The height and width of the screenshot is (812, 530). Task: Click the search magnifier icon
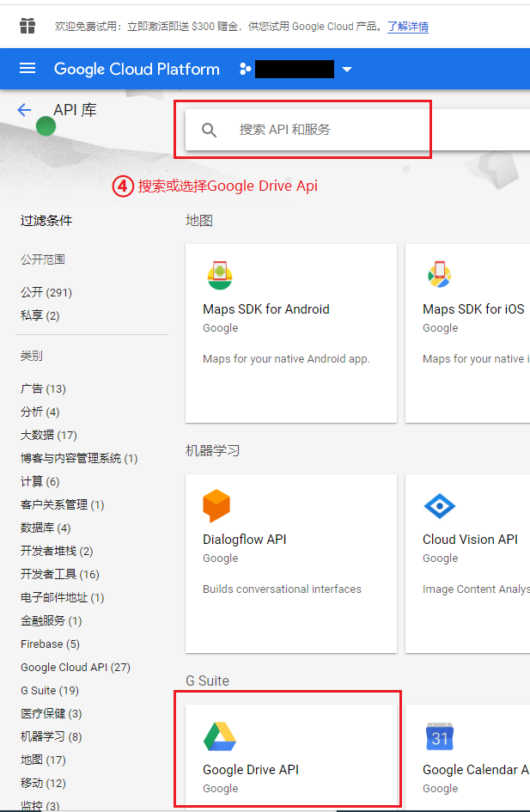pyautogui.click(x=209, y=130)
